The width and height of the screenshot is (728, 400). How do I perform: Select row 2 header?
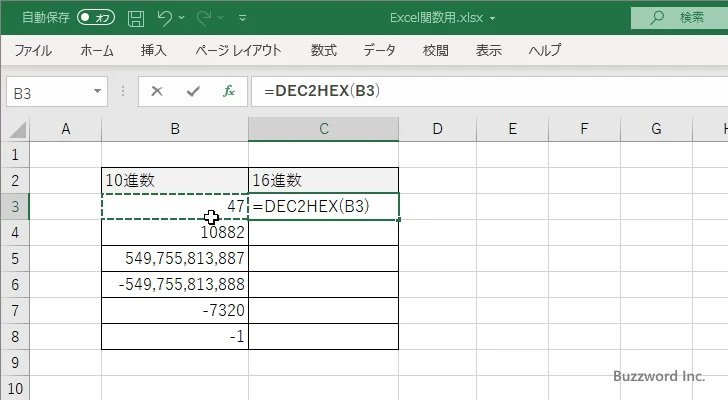click(15, 181)
